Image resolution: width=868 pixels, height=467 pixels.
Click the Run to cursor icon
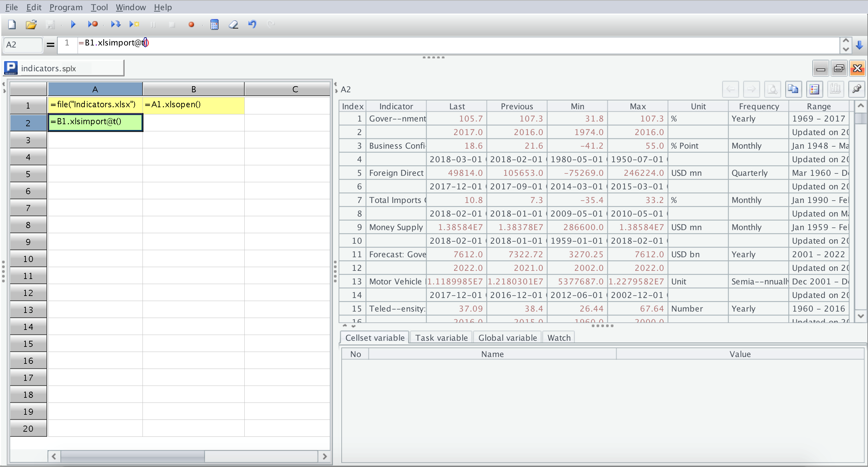[x=134, y=24]
